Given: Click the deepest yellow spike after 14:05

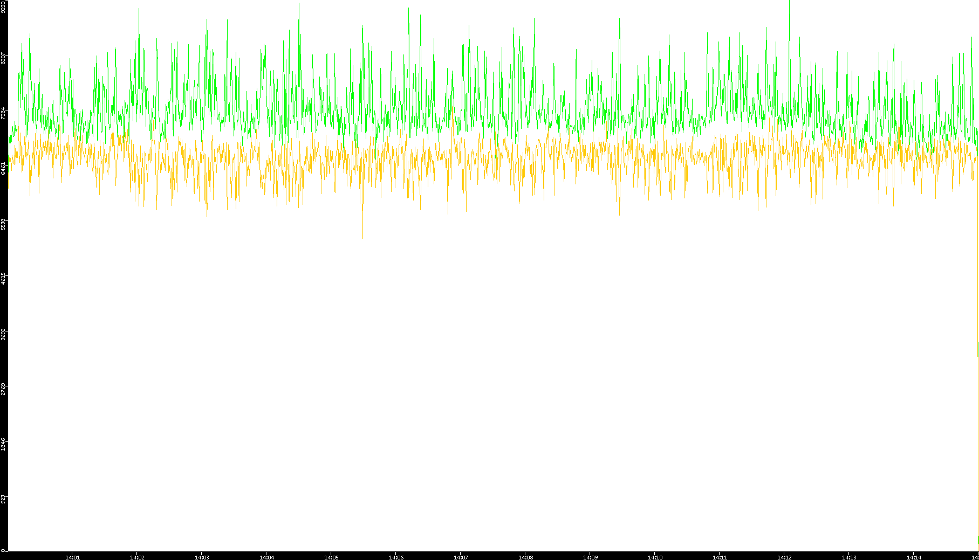Looking at the screenshot, I should coord(362,236).
